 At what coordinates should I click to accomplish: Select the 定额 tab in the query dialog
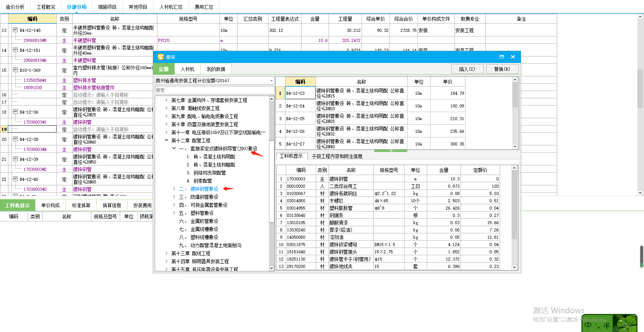coord(164,69)
